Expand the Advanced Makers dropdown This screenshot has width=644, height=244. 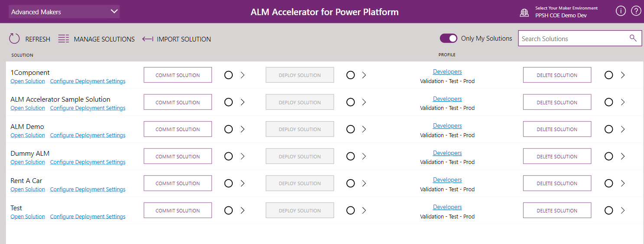(64, 12)
